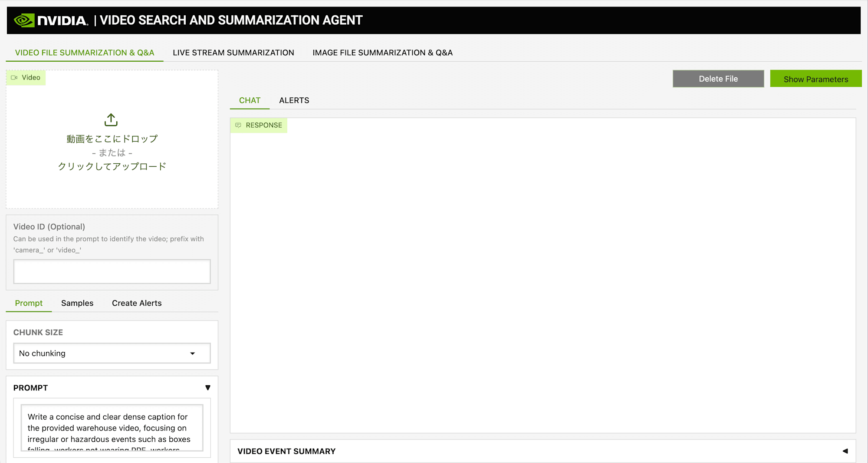Focus the Video ID text field
The width and height of the screenshot is (868, 463).
pyautogui.click(x=112, y=271)
